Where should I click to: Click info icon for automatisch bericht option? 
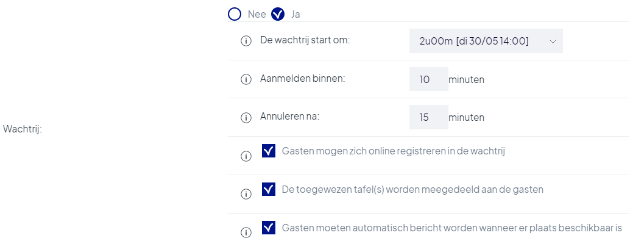(246, 233)
